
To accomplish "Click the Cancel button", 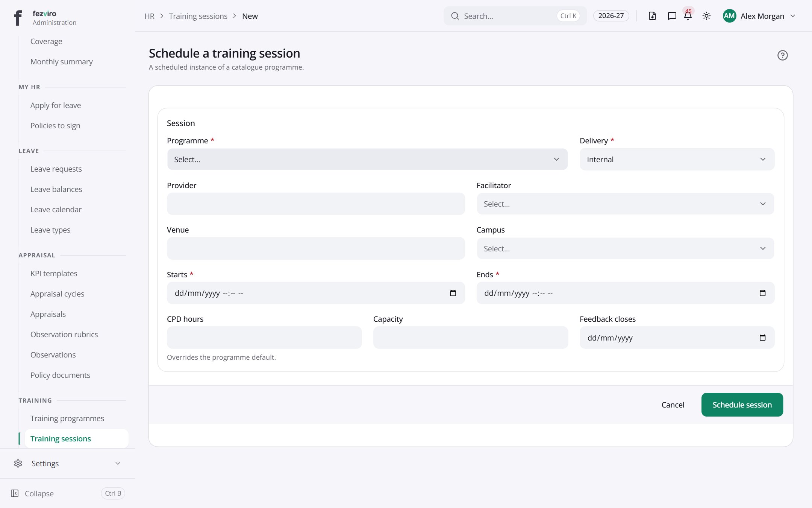I will tap(673, 405).
